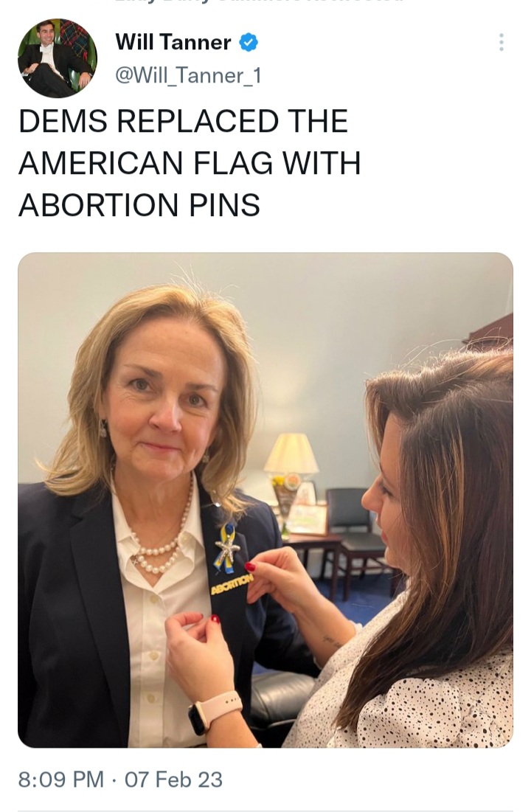Tap the cut-off Retweeted label at top

[259, 1]
